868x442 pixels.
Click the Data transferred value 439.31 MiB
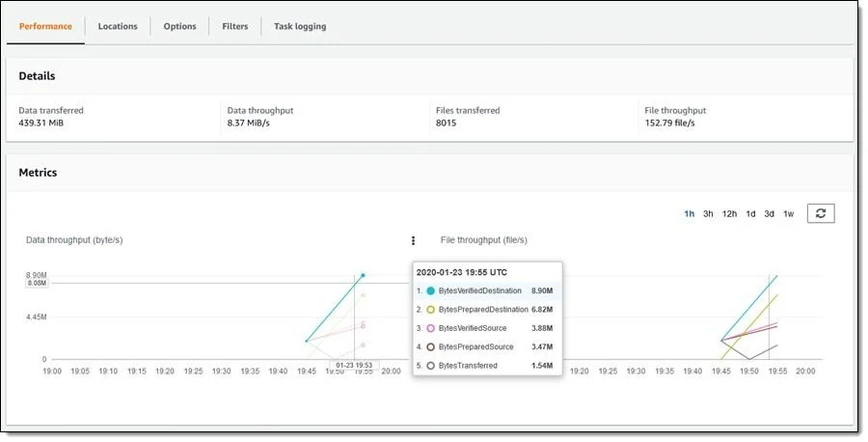tap(41, 123)
